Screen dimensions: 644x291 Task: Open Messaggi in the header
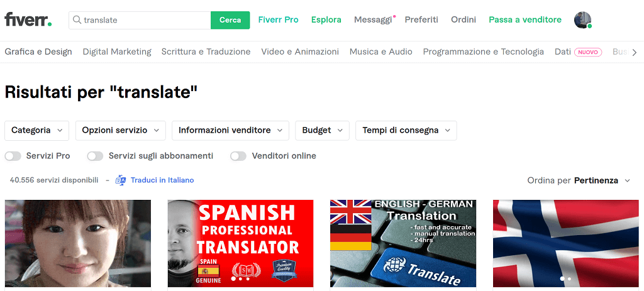point(373,19)
